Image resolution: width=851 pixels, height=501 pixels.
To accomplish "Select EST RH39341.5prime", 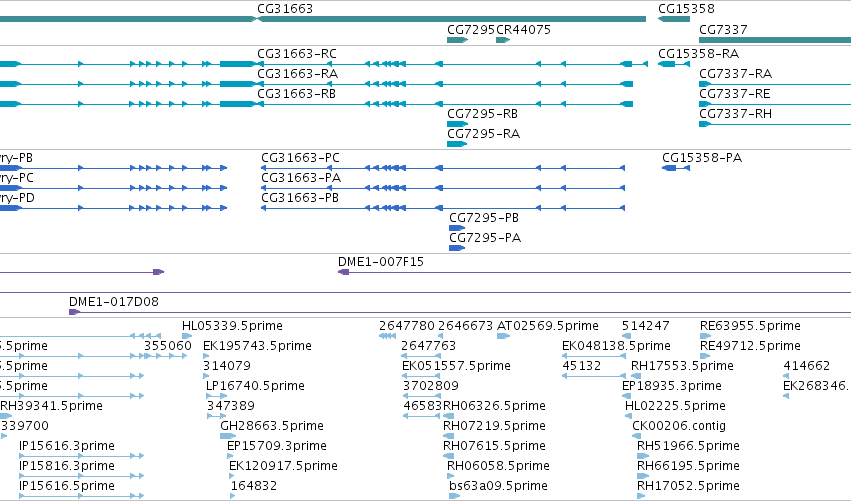I will pyautogui.click(x=52, y=407).
